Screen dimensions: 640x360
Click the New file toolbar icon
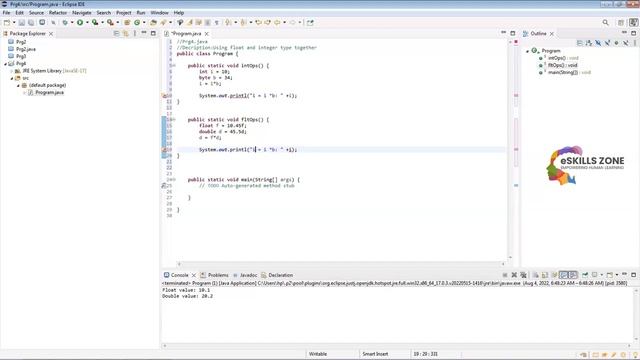coord(7,22)
